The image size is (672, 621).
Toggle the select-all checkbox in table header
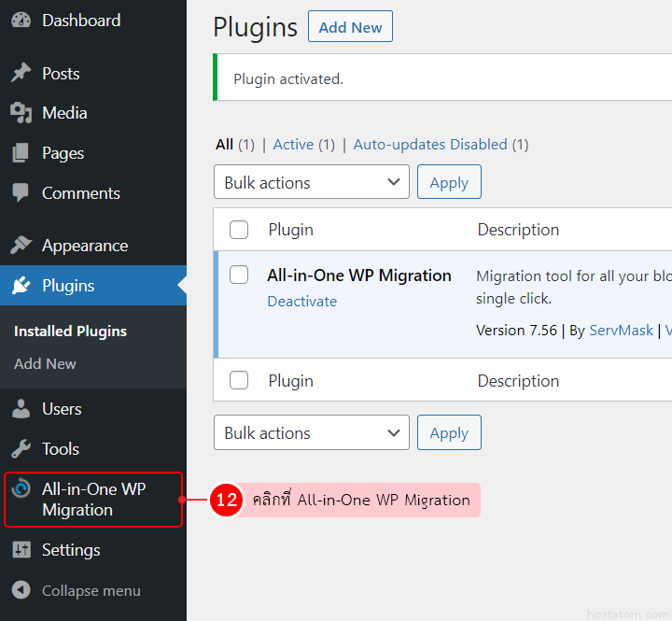[239, 230]
